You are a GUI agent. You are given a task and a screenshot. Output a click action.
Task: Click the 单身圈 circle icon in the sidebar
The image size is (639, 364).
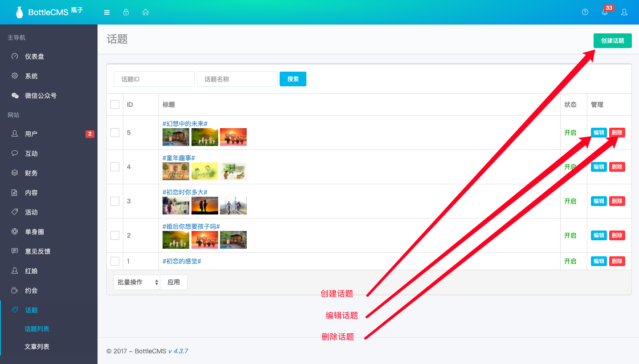[x=15, y=232]
